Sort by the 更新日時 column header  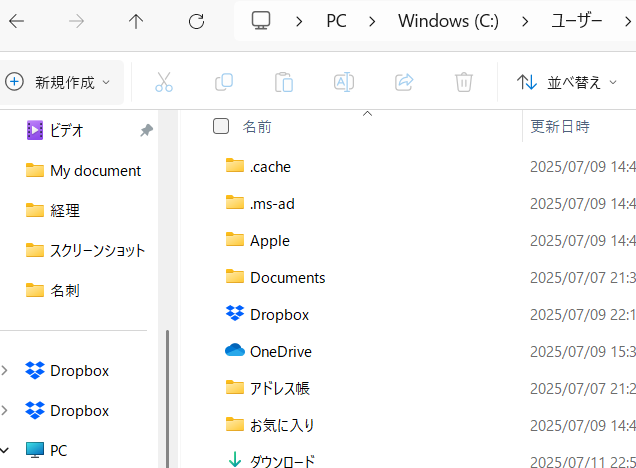point(560,127)
